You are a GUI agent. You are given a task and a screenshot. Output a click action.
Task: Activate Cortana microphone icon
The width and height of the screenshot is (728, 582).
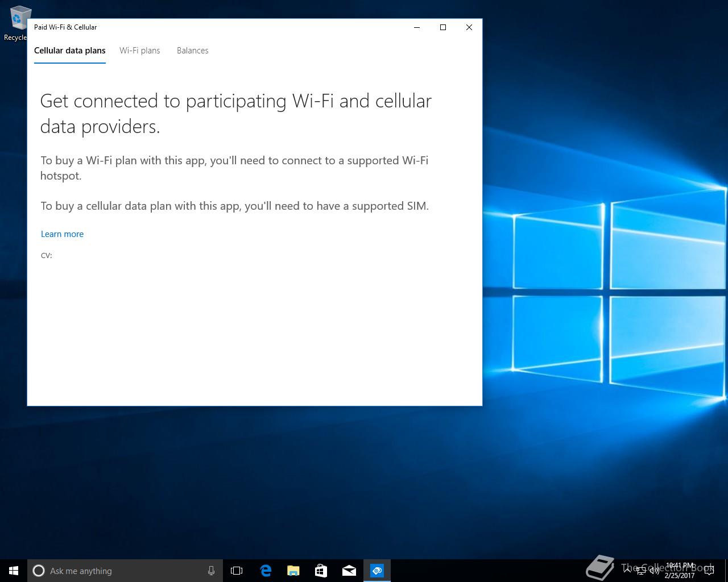(x=211, y=571)
